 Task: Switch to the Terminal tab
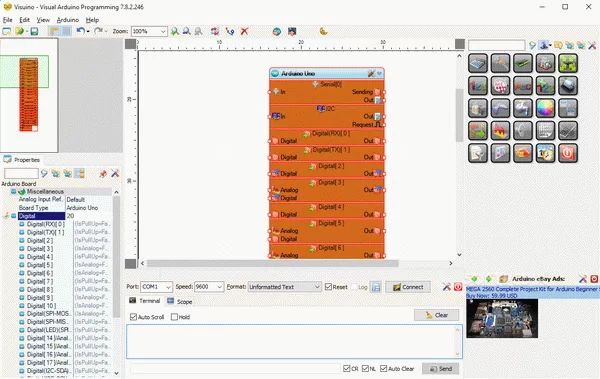click(145, 301)
